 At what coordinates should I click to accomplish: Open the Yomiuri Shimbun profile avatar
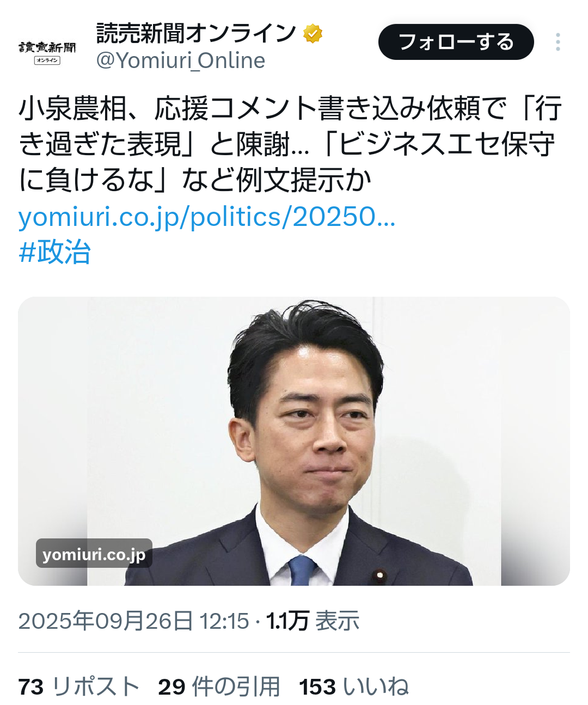[x=47, y=52]
